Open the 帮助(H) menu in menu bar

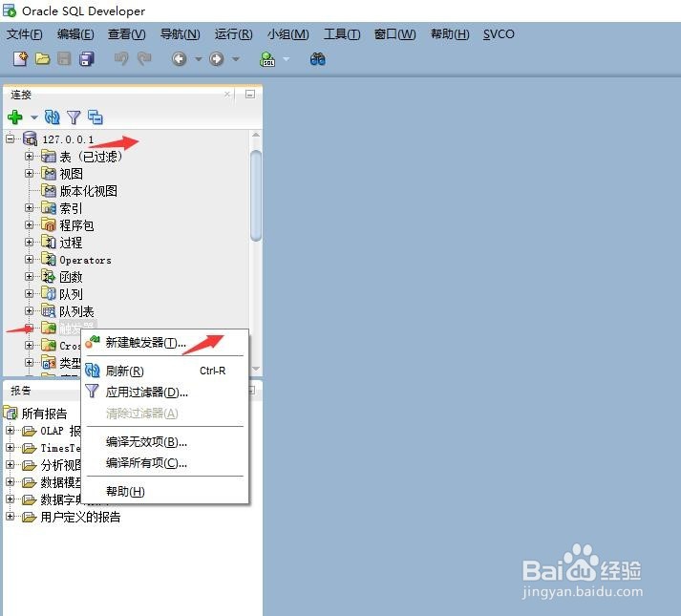click(x=450, y=33)
